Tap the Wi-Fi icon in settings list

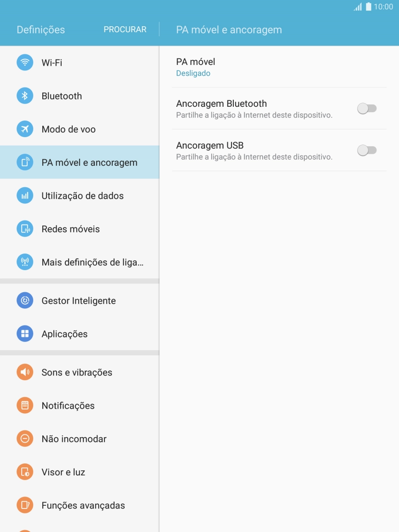25,63
